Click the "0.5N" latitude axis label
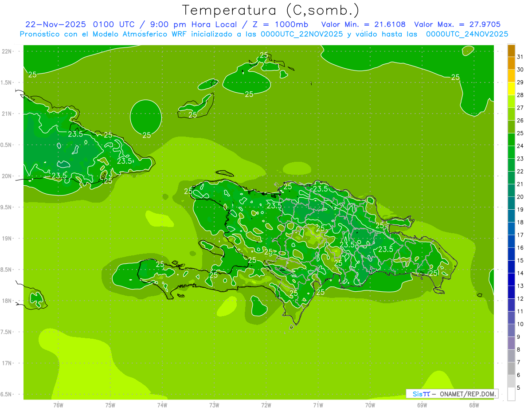 coord(7,145)
